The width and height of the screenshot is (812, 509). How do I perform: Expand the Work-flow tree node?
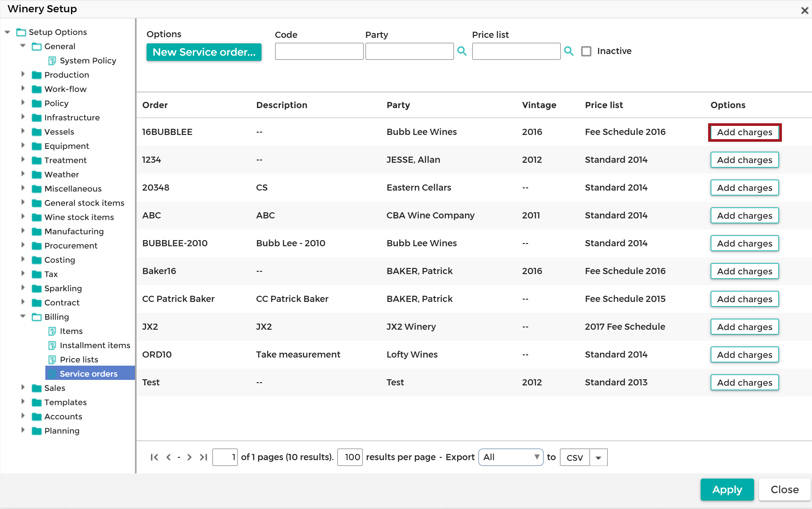pos(23,88)
